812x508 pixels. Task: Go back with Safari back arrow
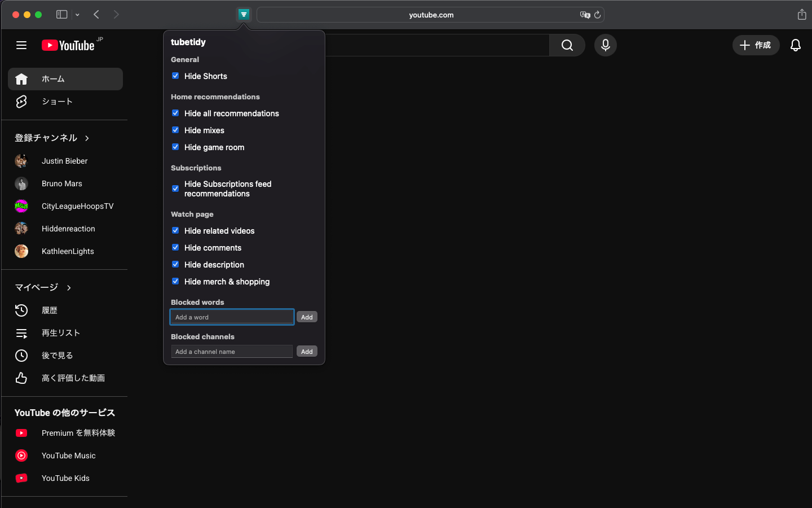point(96,15)
